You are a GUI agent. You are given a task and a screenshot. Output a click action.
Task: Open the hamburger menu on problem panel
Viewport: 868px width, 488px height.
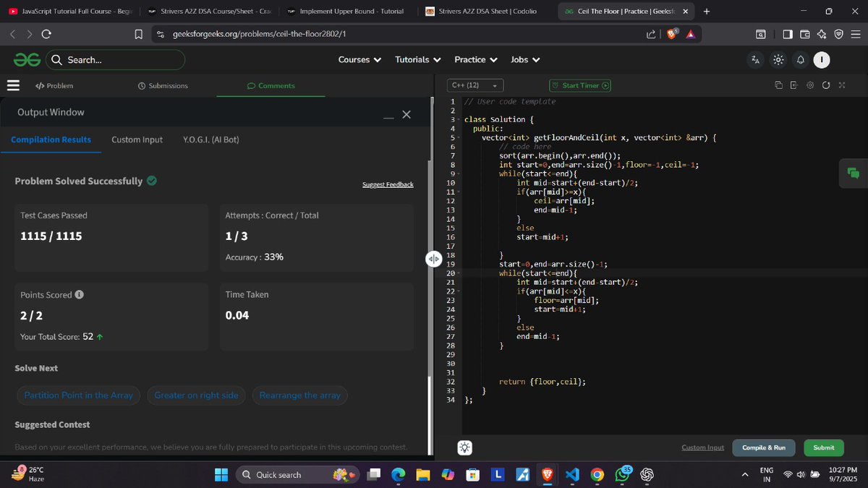[x=12, y=85]
